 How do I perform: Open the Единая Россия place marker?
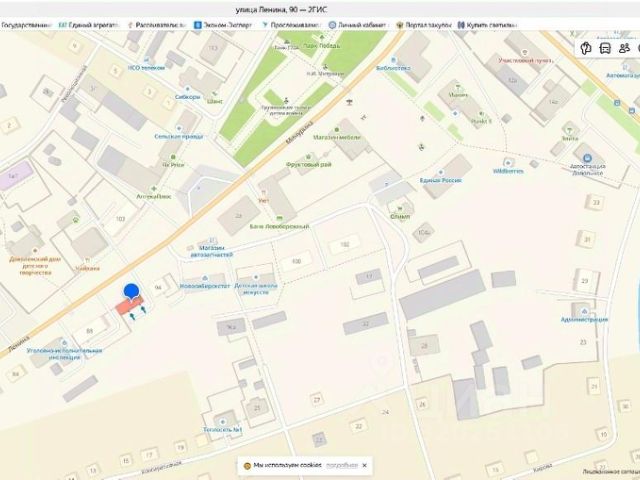coord(440,173)
